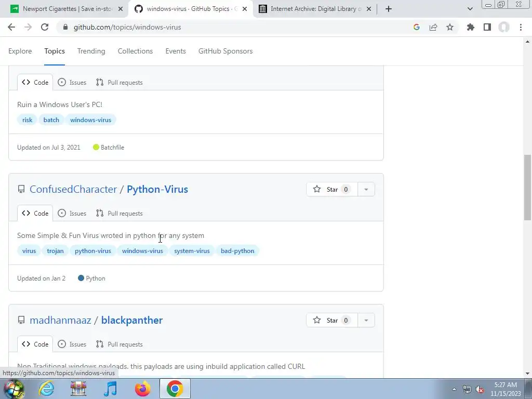Expand the Python-Virus star list dropdown
This screenshot has width=532, height=399.
(x=366, y=189)
